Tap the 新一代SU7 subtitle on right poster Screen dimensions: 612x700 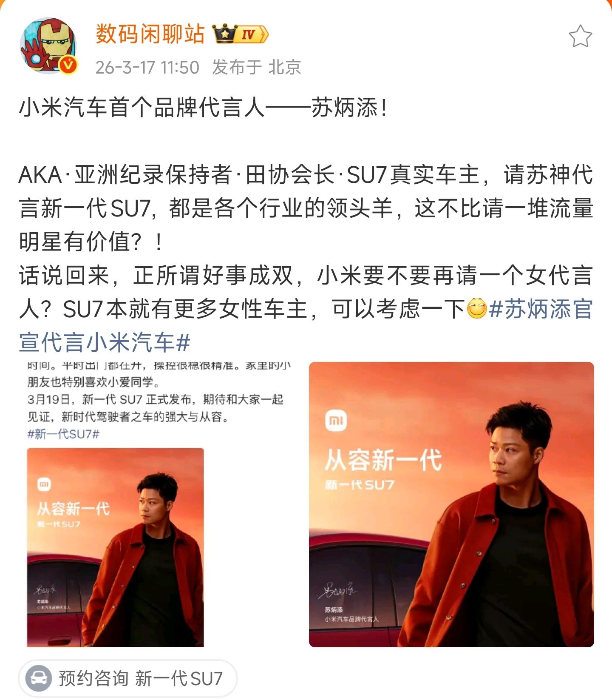[x=360, y=484]
